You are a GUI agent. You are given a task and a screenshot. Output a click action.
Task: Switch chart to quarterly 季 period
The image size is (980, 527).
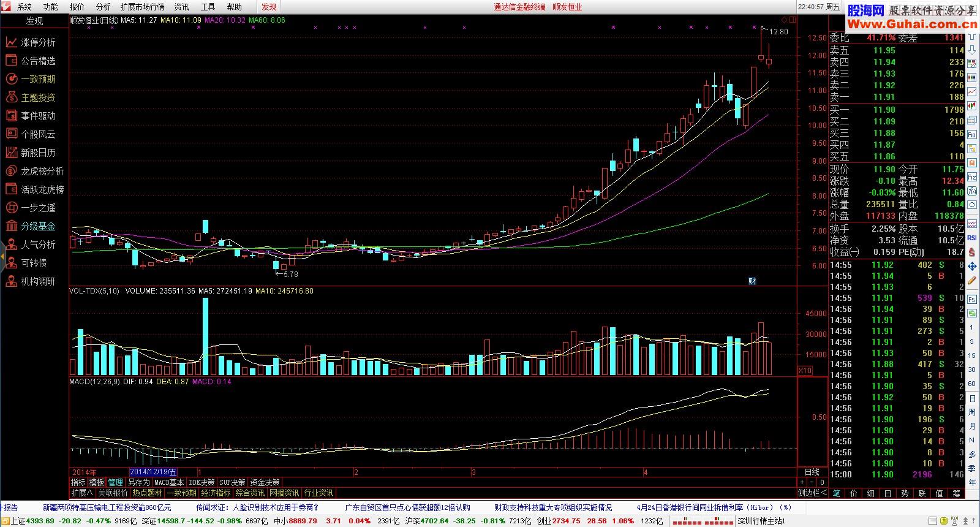[972, 468]
